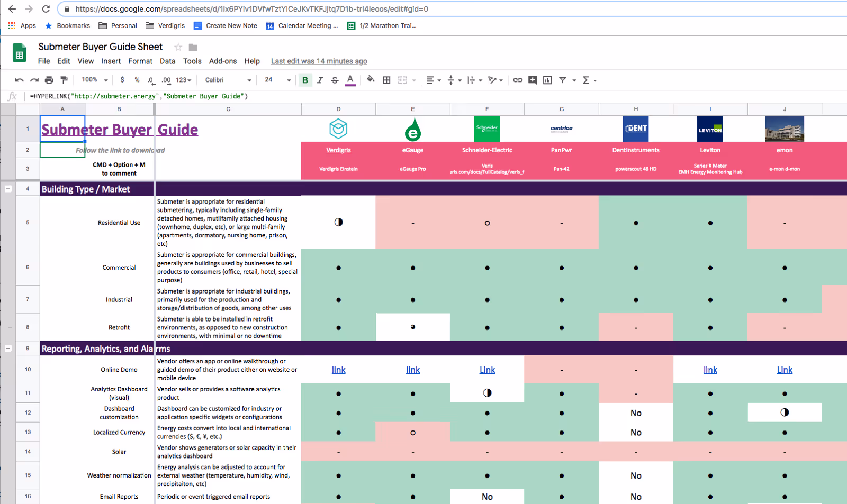
Task: Click the Schneider-Electric logo image
Action: click(487, 129)
